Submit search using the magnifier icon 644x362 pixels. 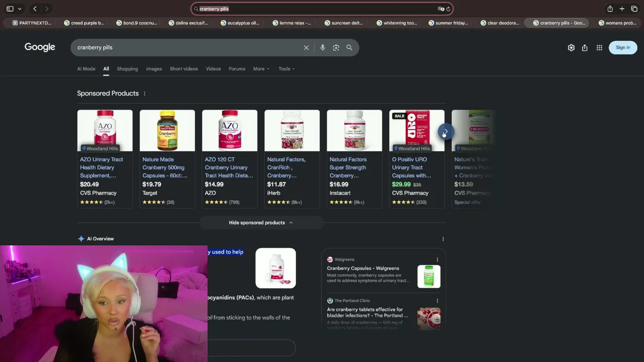coord(349,48)
